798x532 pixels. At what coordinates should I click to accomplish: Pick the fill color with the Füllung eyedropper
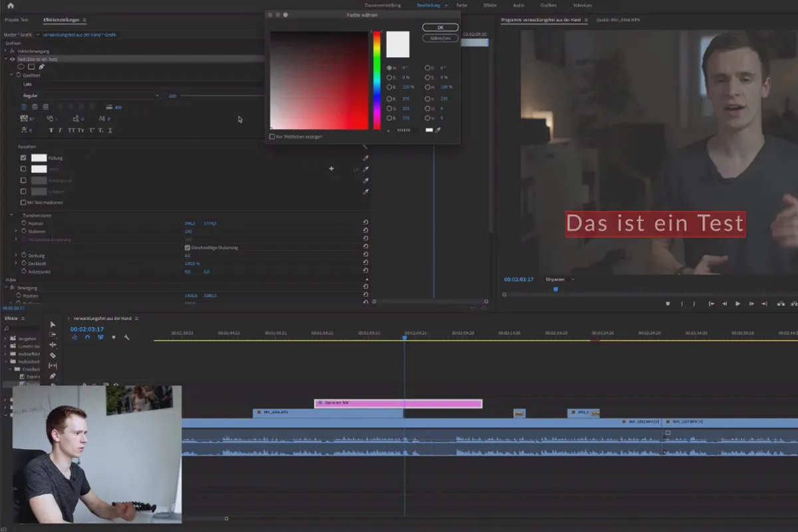tap(365, 158)
